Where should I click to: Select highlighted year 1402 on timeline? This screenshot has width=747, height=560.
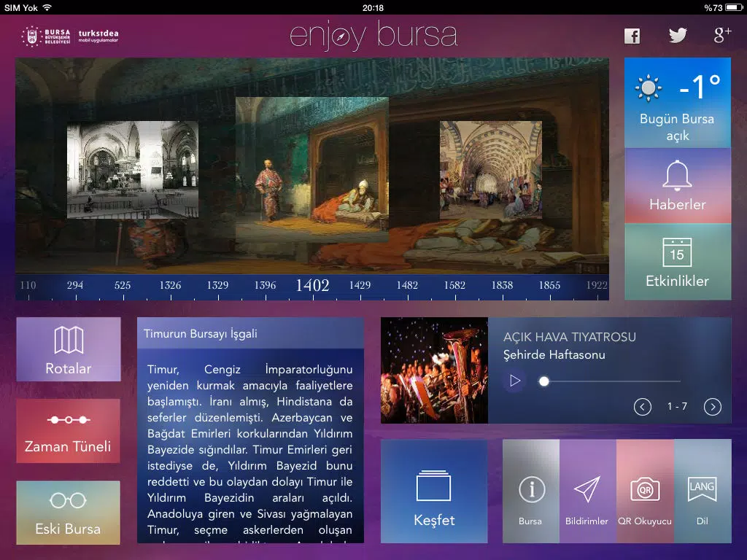[312, 285]
